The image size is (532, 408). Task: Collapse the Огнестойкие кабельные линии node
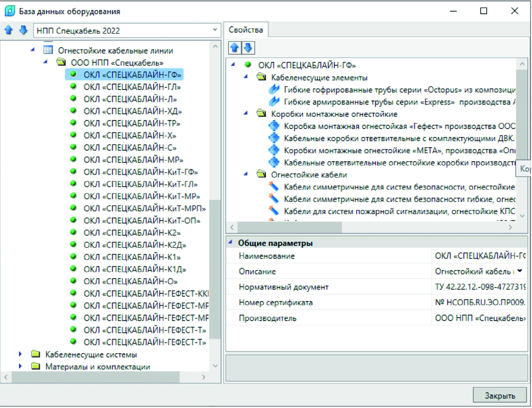33,50
